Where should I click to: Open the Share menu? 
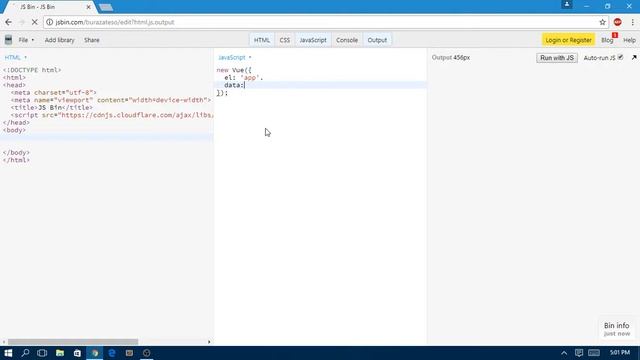(92, 40)
